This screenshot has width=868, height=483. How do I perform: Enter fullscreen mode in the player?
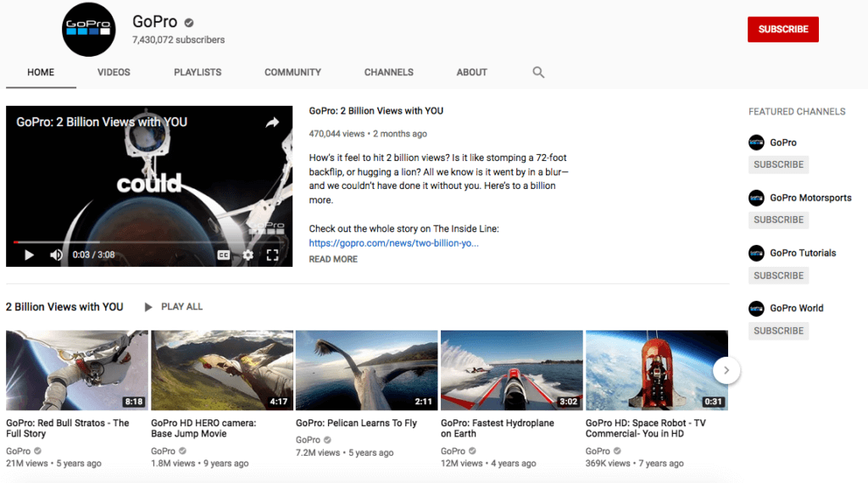[272, 255]
